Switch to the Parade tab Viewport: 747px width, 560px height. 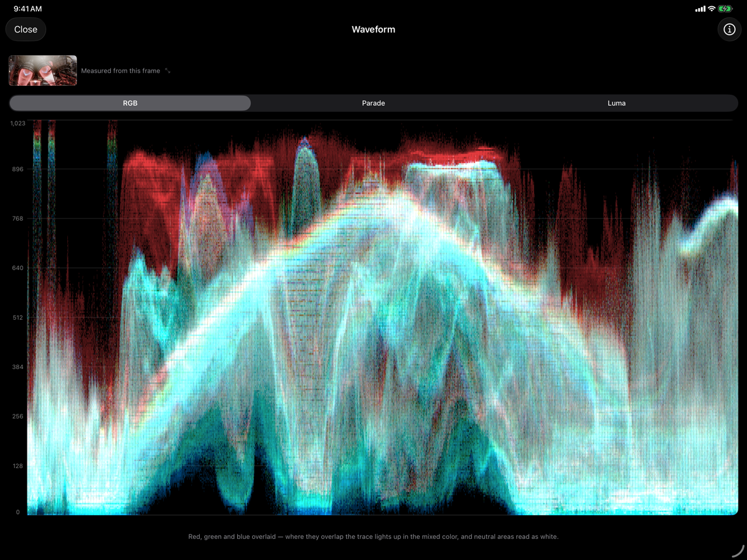374,103
